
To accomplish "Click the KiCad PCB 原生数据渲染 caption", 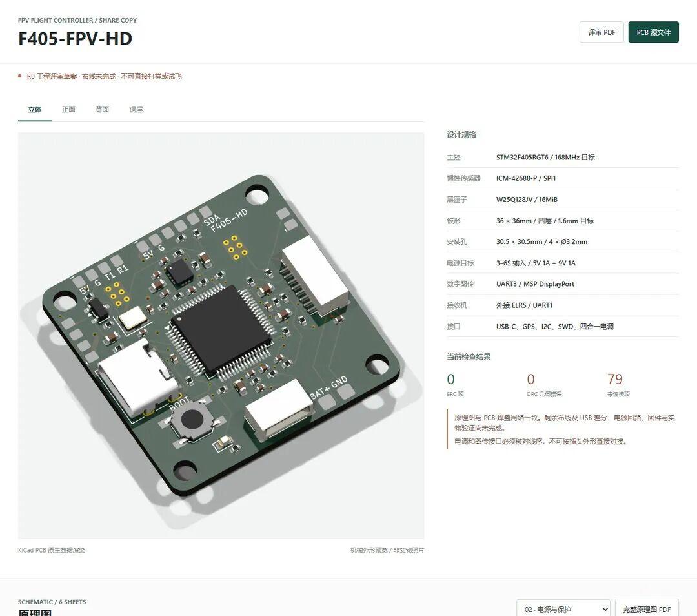I will pos(52,550).
